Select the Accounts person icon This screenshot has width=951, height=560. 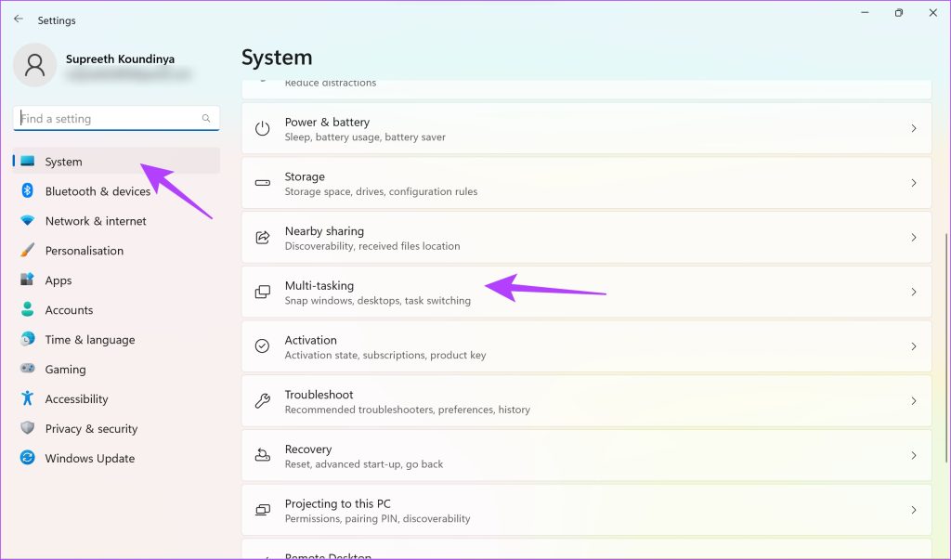click(x=26, y=310)
